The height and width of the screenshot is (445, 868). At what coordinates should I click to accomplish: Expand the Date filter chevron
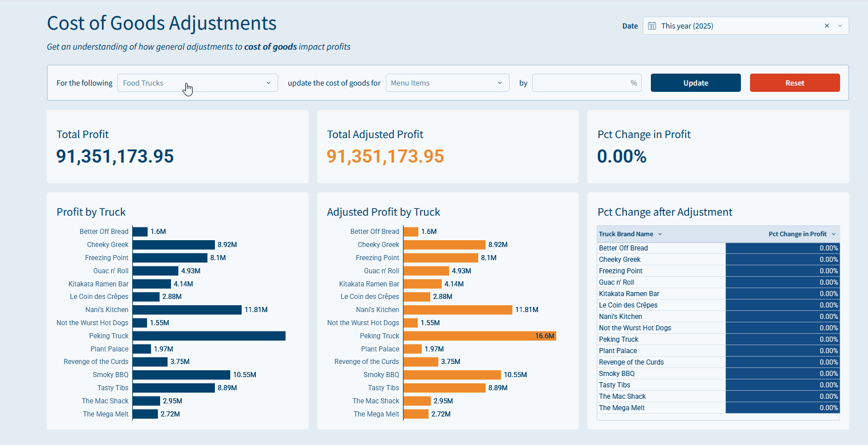pyautogui.click(x=840, y=26)
